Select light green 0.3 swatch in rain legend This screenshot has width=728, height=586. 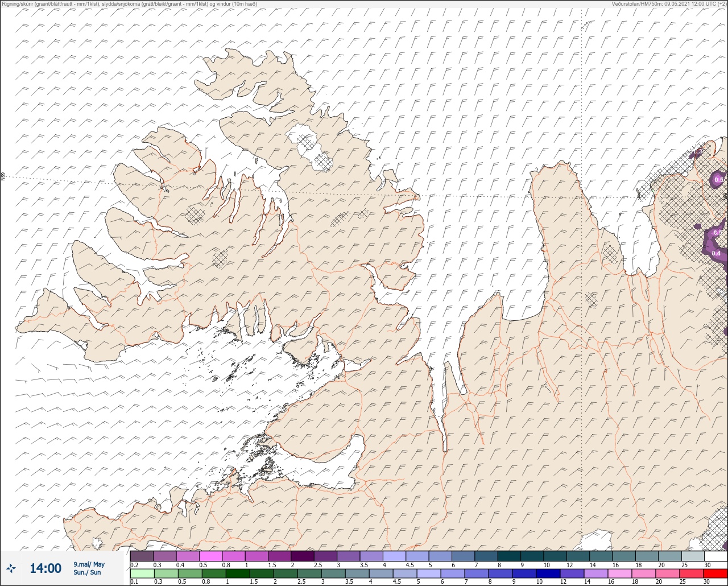[166, 573]
